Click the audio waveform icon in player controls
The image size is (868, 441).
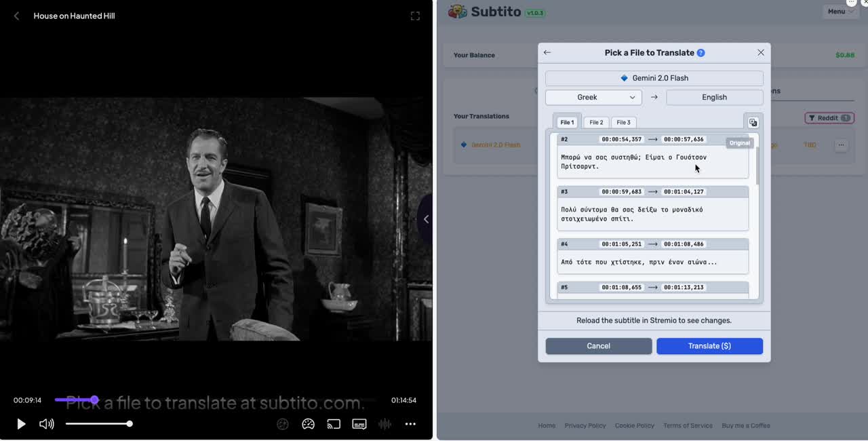tap(384, 423)
